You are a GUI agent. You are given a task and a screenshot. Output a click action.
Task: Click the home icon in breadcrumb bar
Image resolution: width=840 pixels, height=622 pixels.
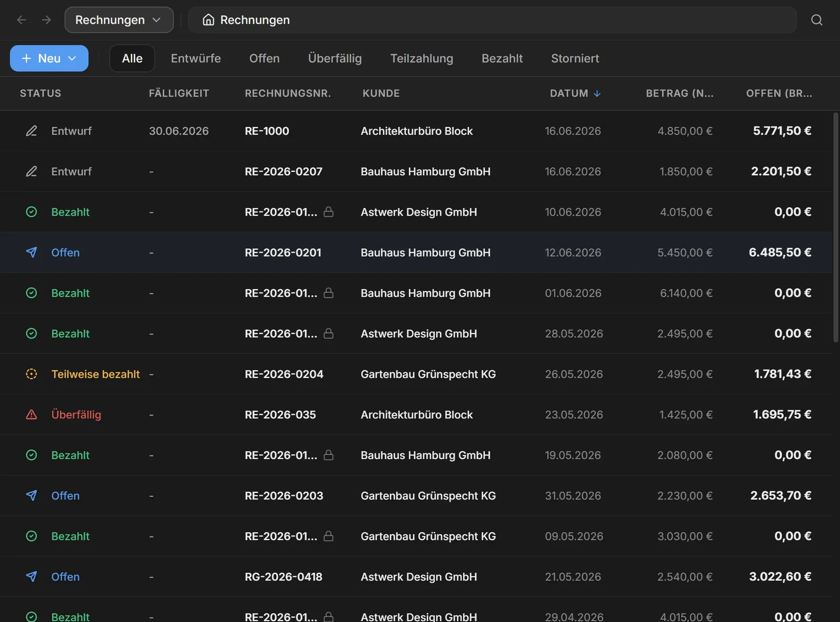click(208, 20)
